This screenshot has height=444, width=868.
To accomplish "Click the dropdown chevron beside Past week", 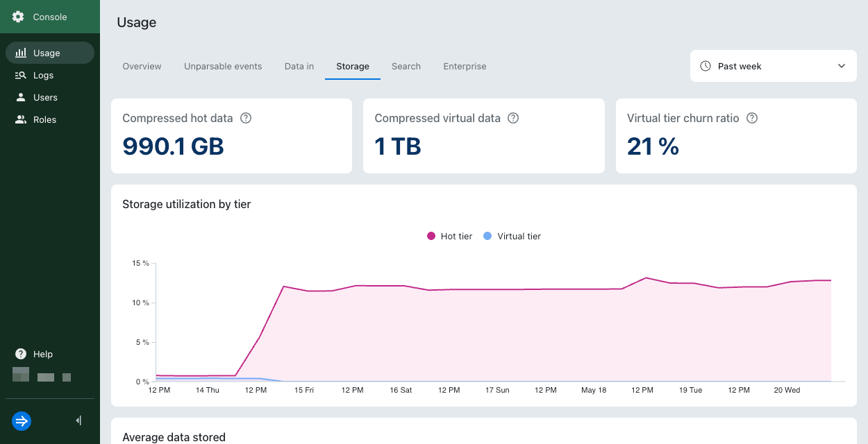I will tap(842, 66).
